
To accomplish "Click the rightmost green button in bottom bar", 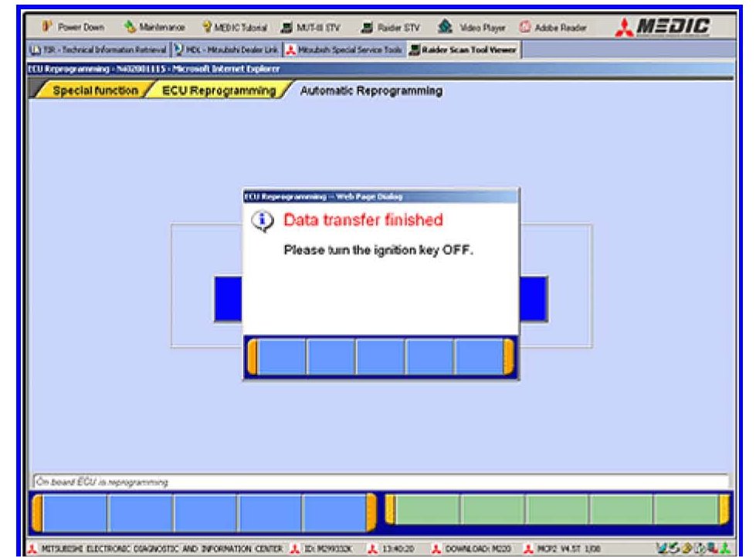I will click(x=686, y=511).
